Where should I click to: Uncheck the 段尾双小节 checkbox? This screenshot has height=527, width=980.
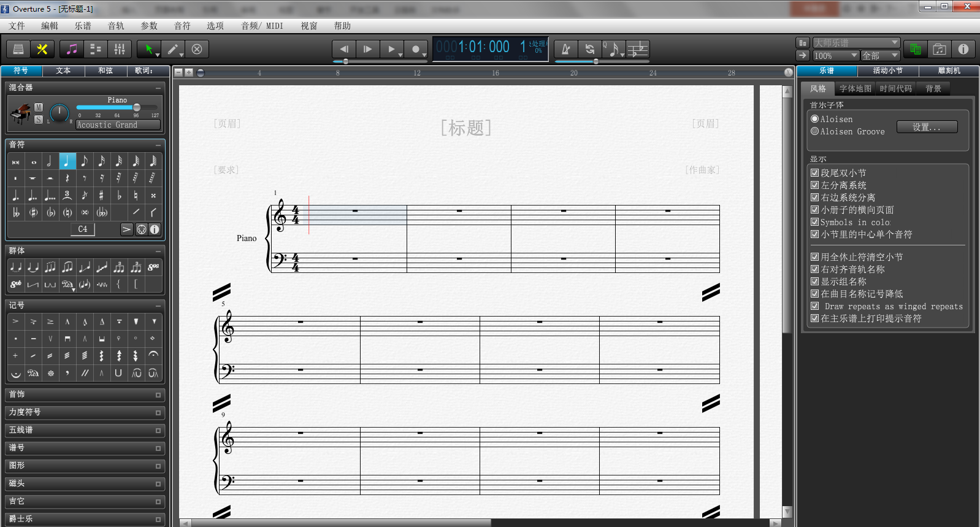pos(815,173)
